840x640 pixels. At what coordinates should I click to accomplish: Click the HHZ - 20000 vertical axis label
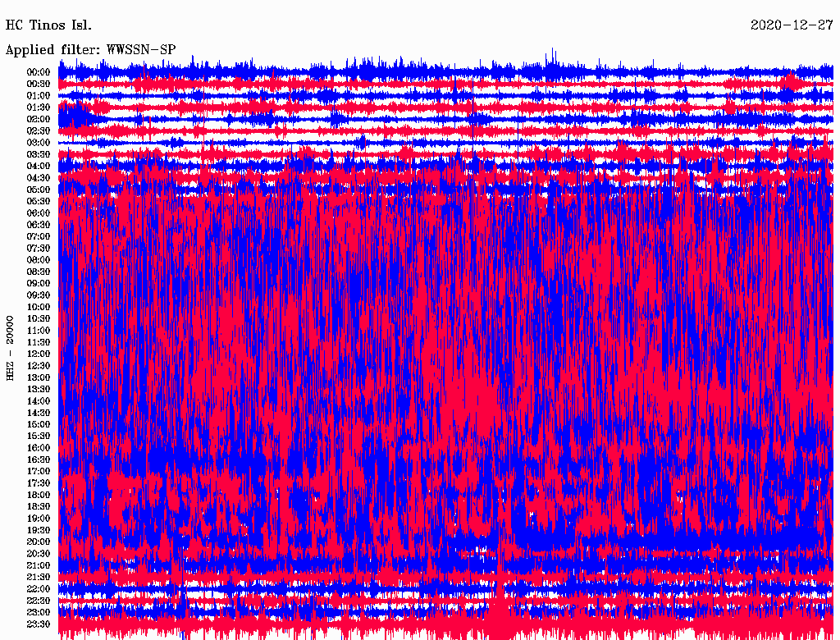11,347
